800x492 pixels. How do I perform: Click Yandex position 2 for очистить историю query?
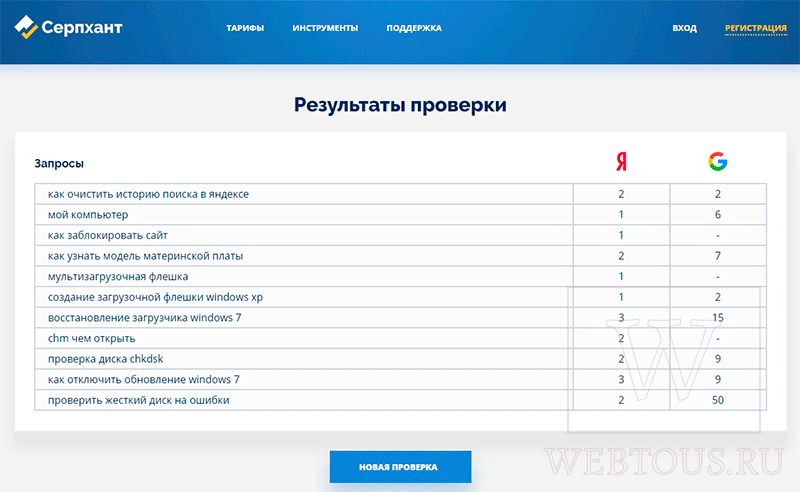coord(621,194)
